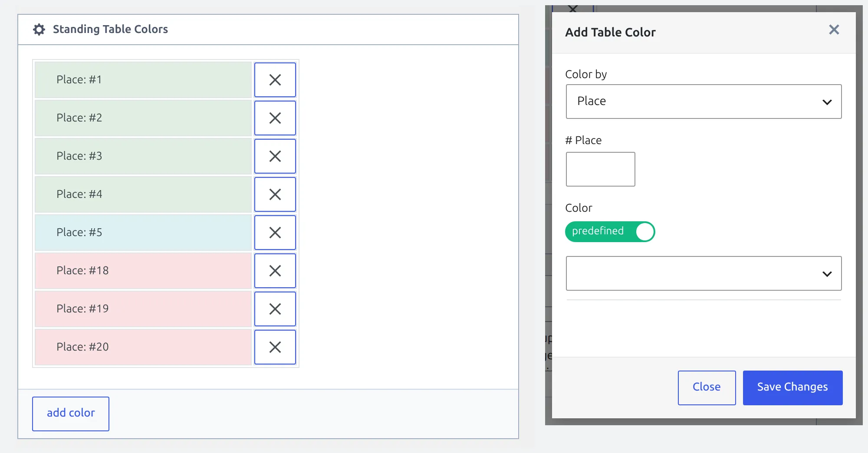Image resolution: width=868 pixels, height=453 pixels.
Task: Select the blue Place: #5 color swatch
Action: point(143,233)
